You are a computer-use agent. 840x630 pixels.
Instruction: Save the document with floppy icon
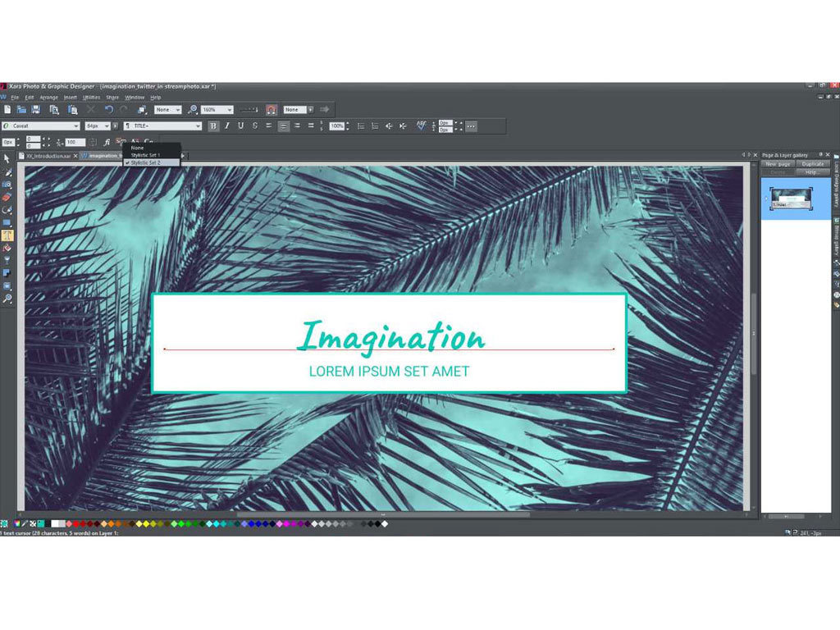click(x=36, y=110)
